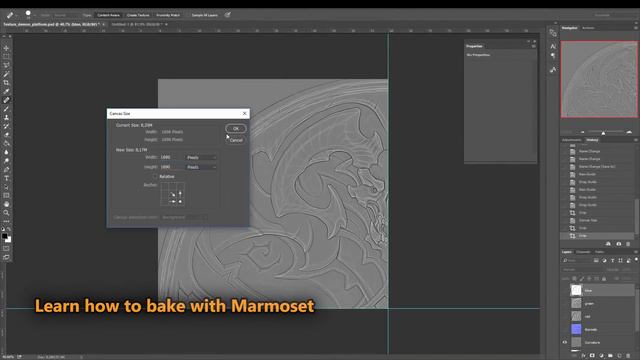Switch to the Paths tab

[599, 252]
